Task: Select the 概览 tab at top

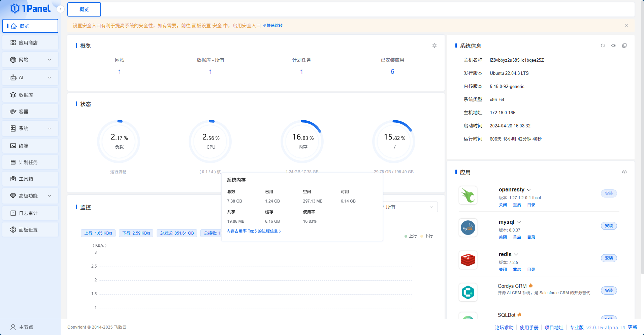Action: coord(84,9)
